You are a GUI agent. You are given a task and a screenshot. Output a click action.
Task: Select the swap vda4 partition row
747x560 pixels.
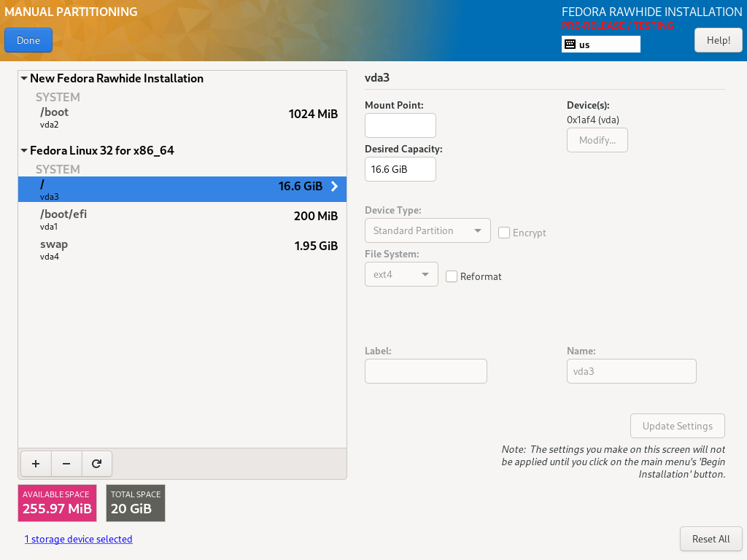[182, 249]
